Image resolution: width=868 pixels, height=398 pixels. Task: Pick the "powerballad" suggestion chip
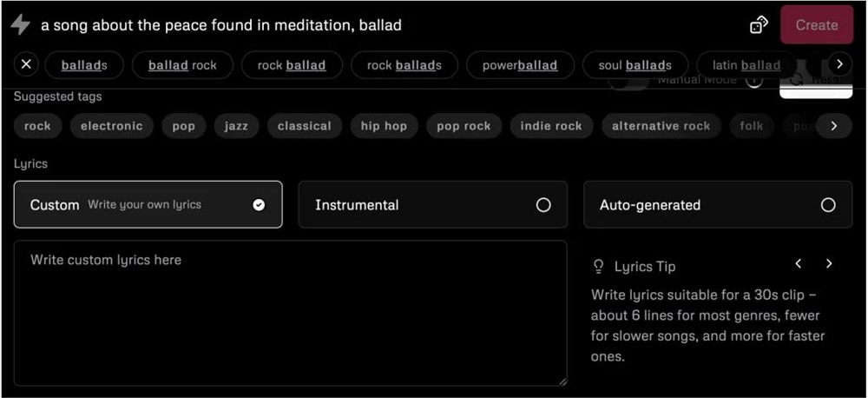(520, 65)
